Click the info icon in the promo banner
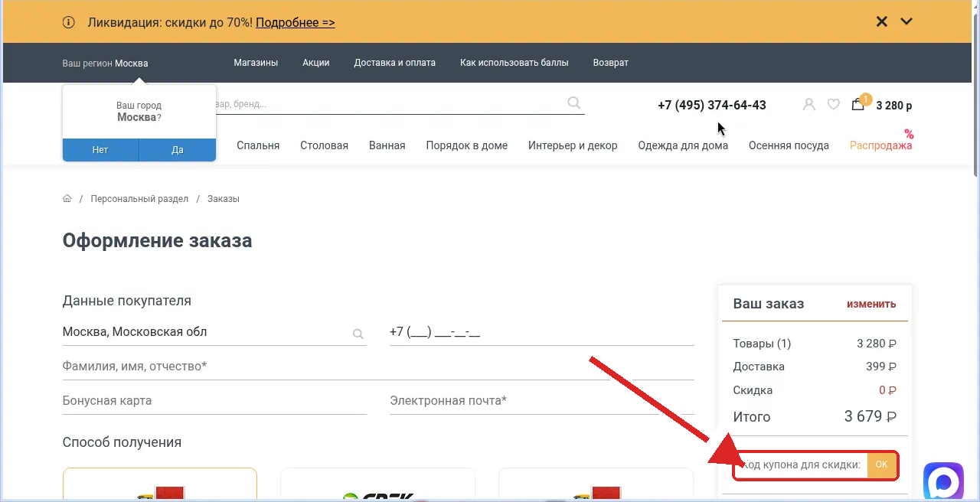This screenshot has height=502, width=980. pyautogui.click(x=69, y=22)
